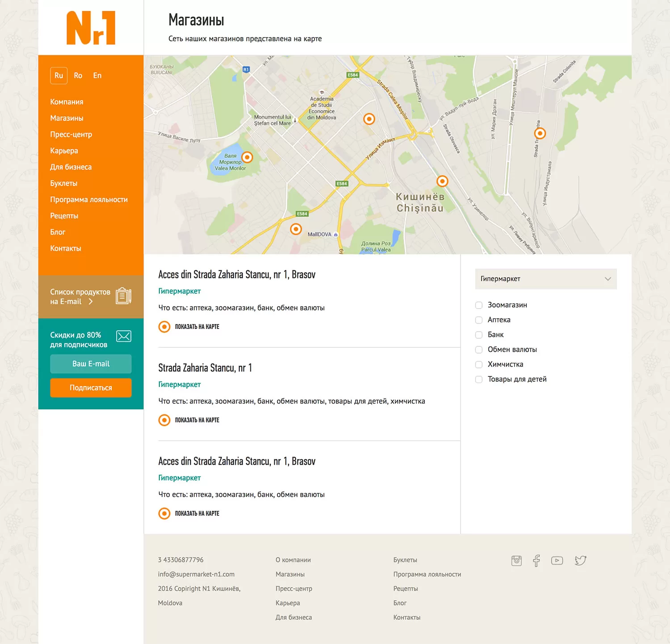Switch the site language to Ro
The height and width of the screenshot is (644, 670).
[x=78, y=76]
